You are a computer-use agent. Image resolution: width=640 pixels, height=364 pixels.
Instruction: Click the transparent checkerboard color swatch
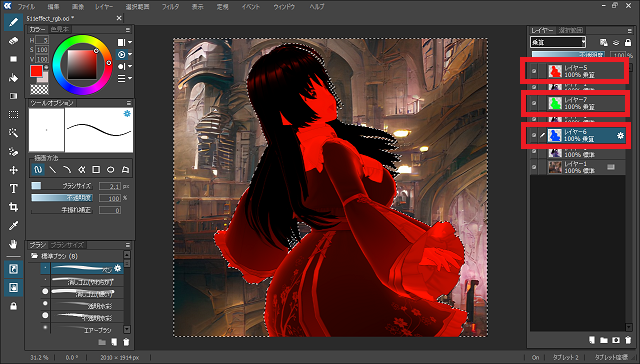pos(39,89)
